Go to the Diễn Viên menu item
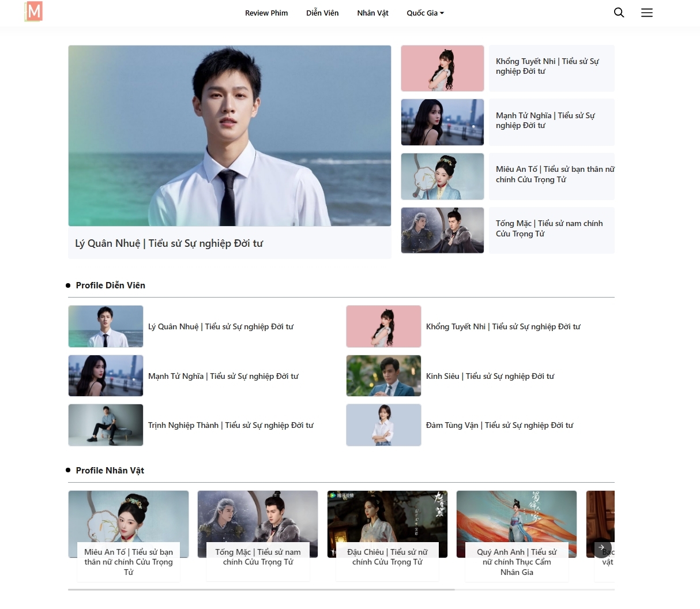This screenshot has width=700, height=609. pyautogui.click(x=322, y=13)
